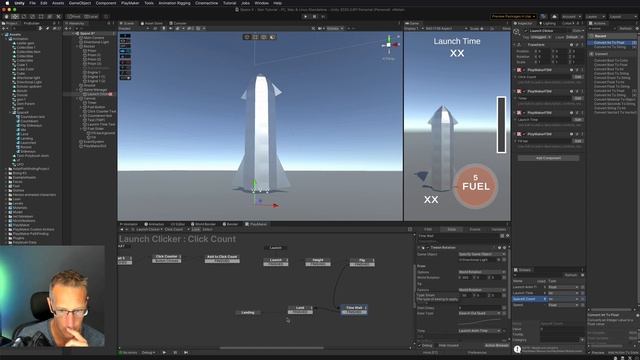Toggle the Click Count PlayMakerFSM enabled checkbox
Image resolution: width=640 pixels, height=360 pixels.
[524, 70]
